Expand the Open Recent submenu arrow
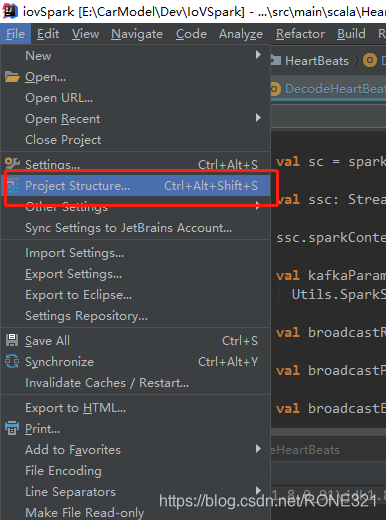The image size is (386, 520). click(258, 117)
